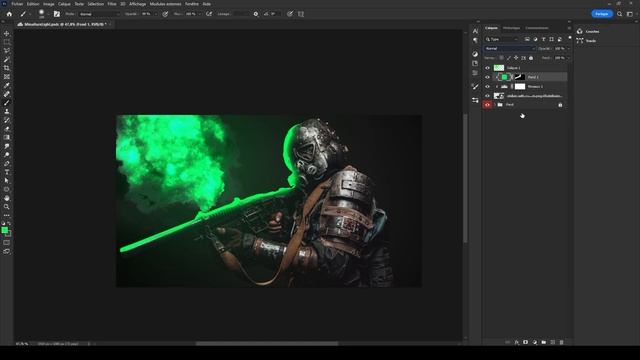Open the brush preset picker arrow
The height and width of the screenshot is (360, 640).
[49, 14]
